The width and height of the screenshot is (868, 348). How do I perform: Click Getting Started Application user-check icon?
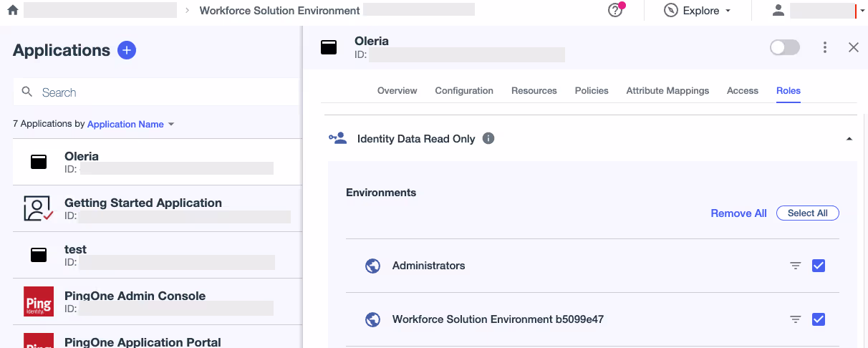(39, 208)
